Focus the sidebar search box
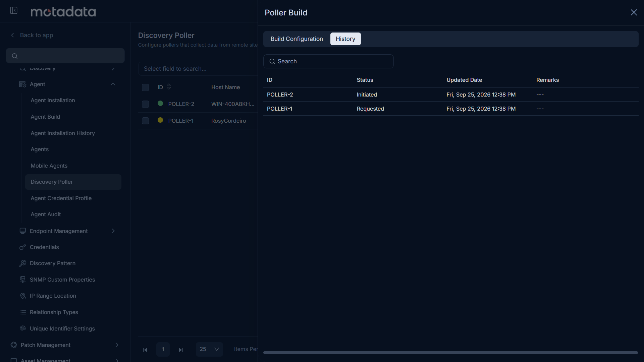The width and height of the screenshot is (644, 362). (65, 56)
